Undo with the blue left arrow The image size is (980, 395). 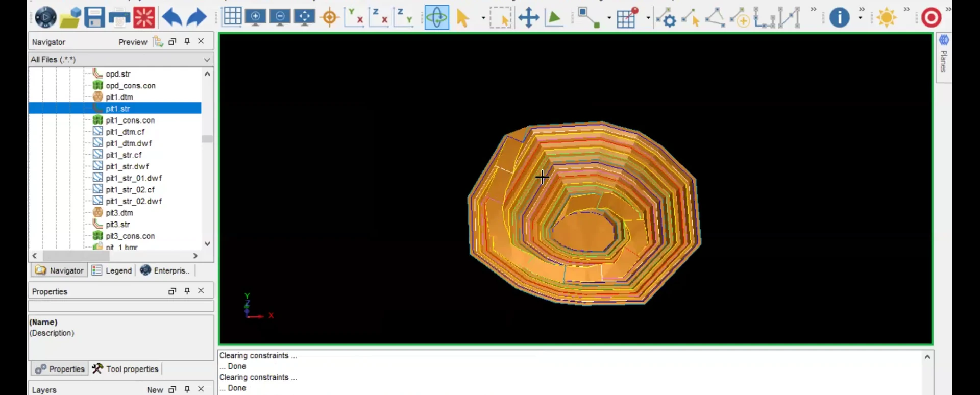172,17
